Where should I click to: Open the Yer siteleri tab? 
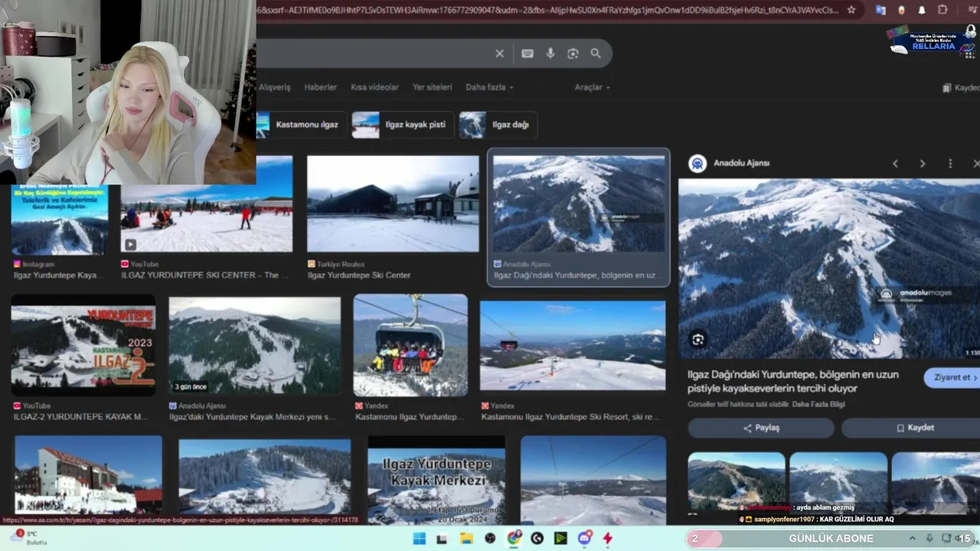[432, 87]
